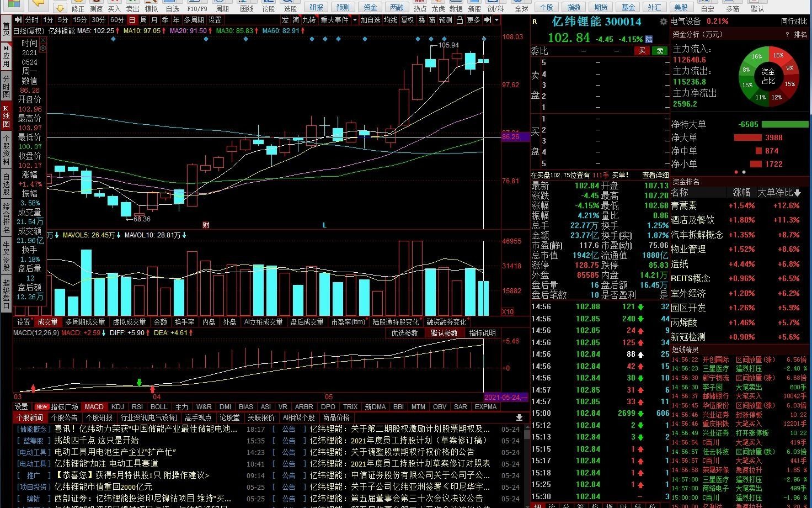The image size is (812, 508).
Task: Toggle 复权 price adjustment mode
Action: pos(407,20)
